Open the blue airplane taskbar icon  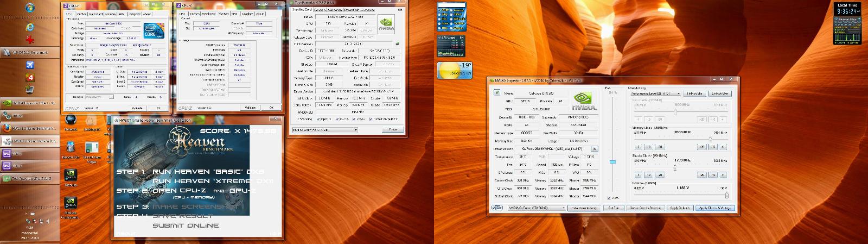point(29,65)
